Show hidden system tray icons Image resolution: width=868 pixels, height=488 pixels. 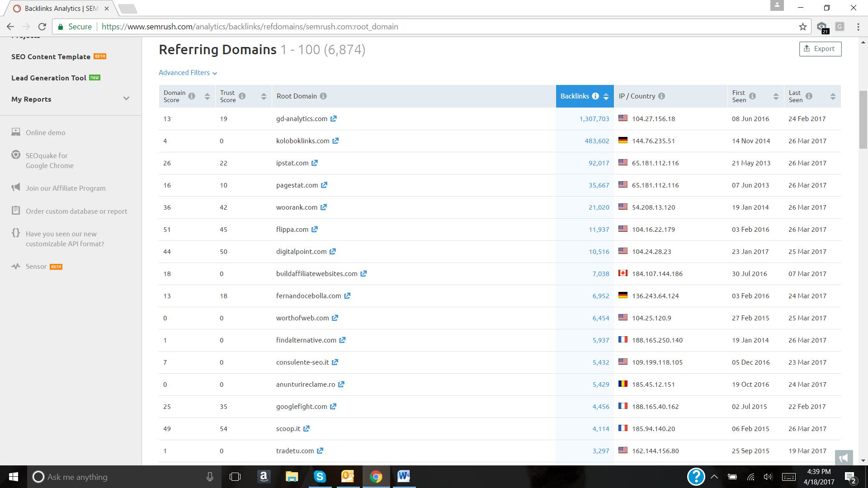[x=714, y=477]
